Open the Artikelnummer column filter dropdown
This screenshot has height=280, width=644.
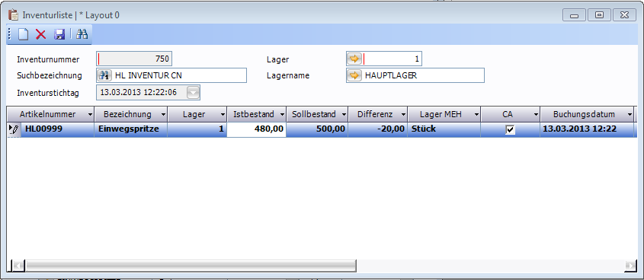coord(89,114)
